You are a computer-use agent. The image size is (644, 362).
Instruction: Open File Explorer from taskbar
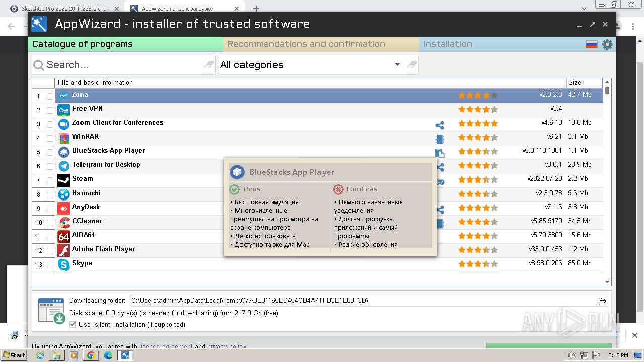tap(57, 355)
